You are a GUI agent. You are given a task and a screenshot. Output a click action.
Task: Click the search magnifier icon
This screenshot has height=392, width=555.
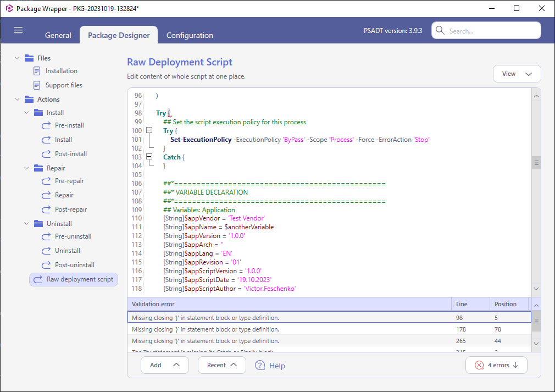(x=440, y=30)
